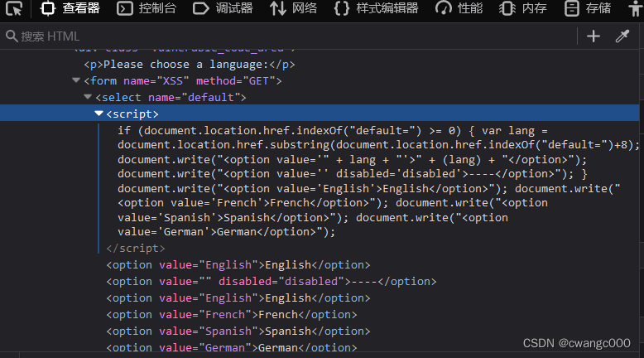Open the 网络 Network tab
644x358 pixels.
[x=293, y=8]
